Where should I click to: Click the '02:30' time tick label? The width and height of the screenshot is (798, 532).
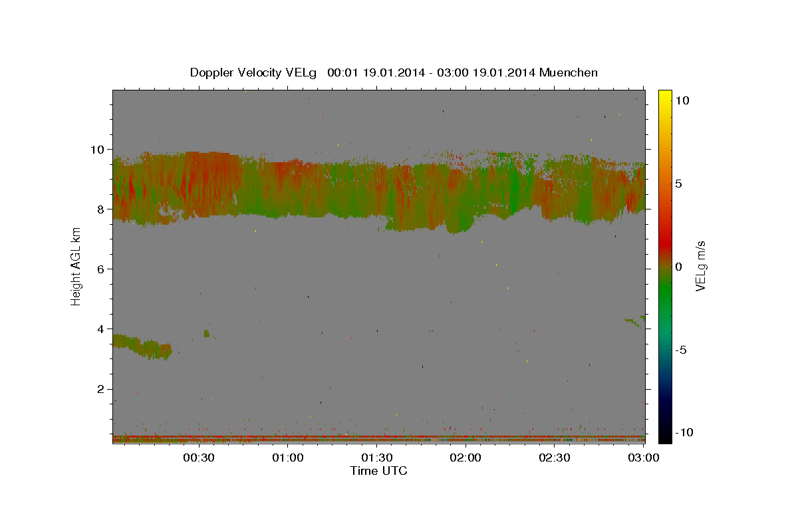[x=555, y=458]
